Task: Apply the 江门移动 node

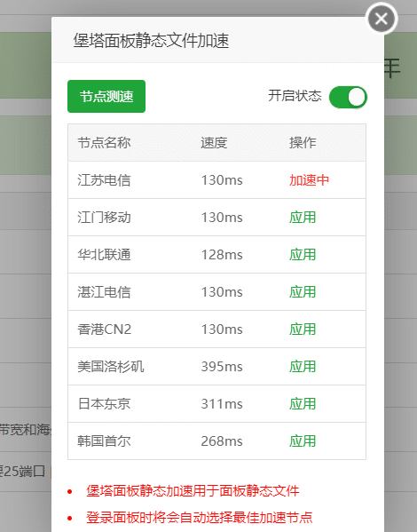Action: (x=303, y=218)
